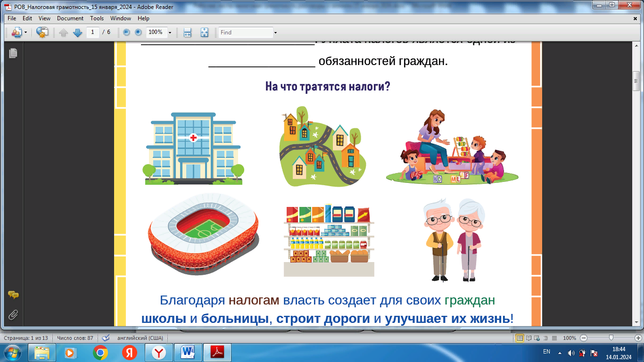Screen dimensions: 644x362
Task: Click Adobe Reader taskbar icon
Action: point(217,353)
